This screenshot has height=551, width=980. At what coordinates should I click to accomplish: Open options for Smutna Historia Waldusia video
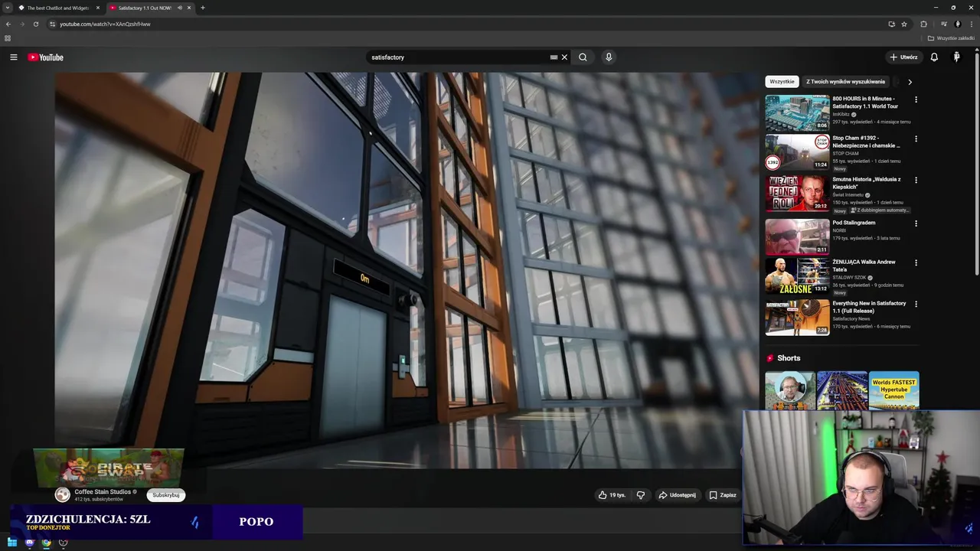(x=916, y=181)
